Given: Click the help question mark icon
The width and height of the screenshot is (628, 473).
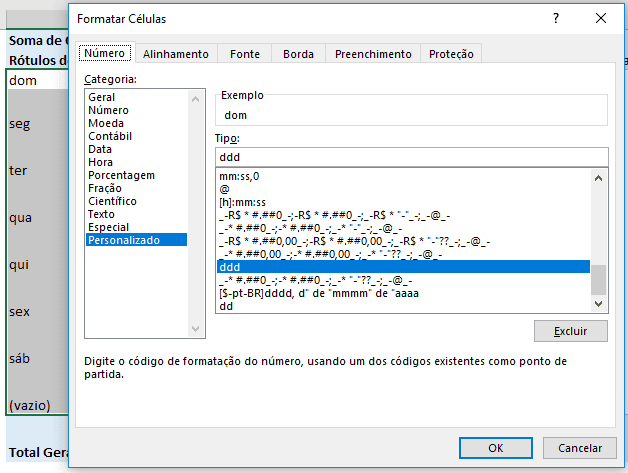Looking at the screenshot, I should pyautogui.click(x=556, y=18).
